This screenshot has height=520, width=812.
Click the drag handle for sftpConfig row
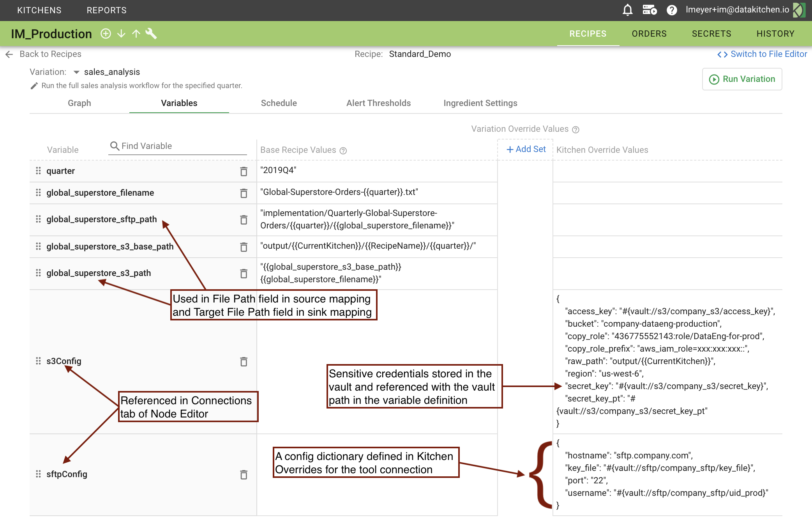pyautogui.click(x=38, y=474)
